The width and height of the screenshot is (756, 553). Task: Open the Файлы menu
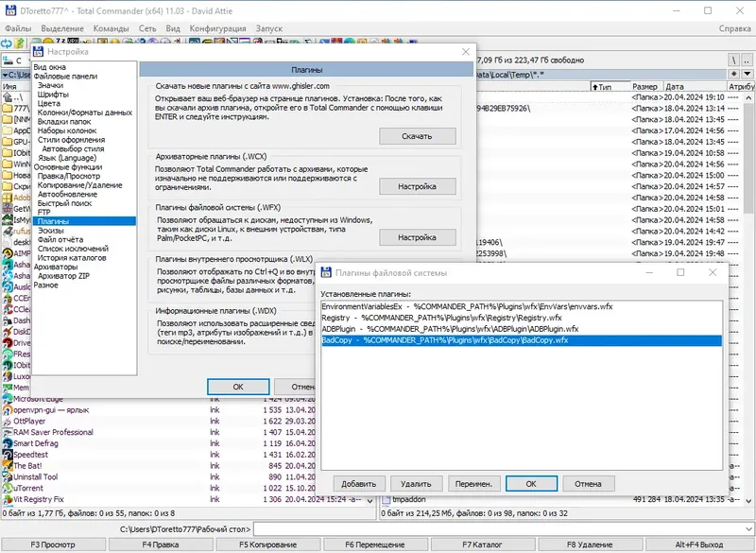18,28
